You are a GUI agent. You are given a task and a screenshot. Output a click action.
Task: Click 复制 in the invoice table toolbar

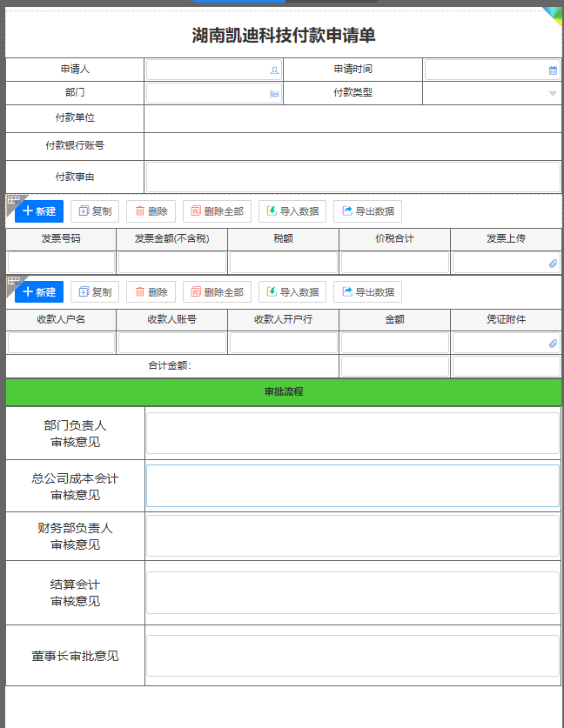click(x=95, y=211)
